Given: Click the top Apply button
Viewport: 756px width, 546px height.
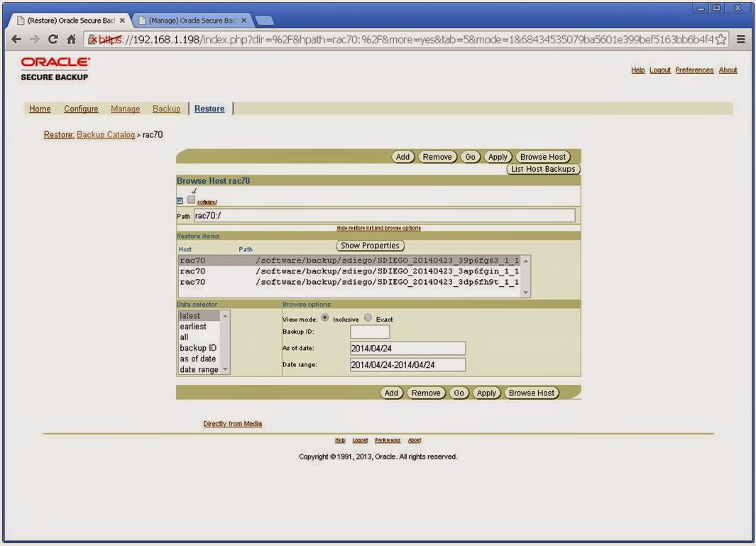Looking at the screenshot, I should (498, 157).
